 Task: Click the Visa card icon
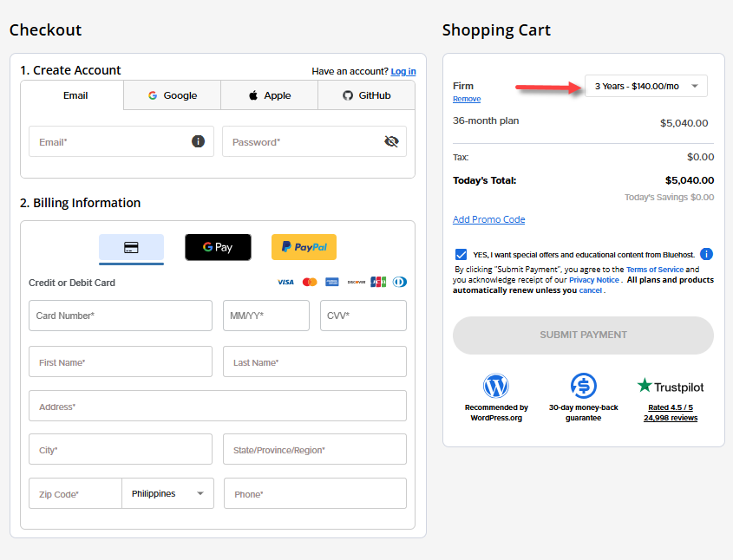[x=286, y=282]
